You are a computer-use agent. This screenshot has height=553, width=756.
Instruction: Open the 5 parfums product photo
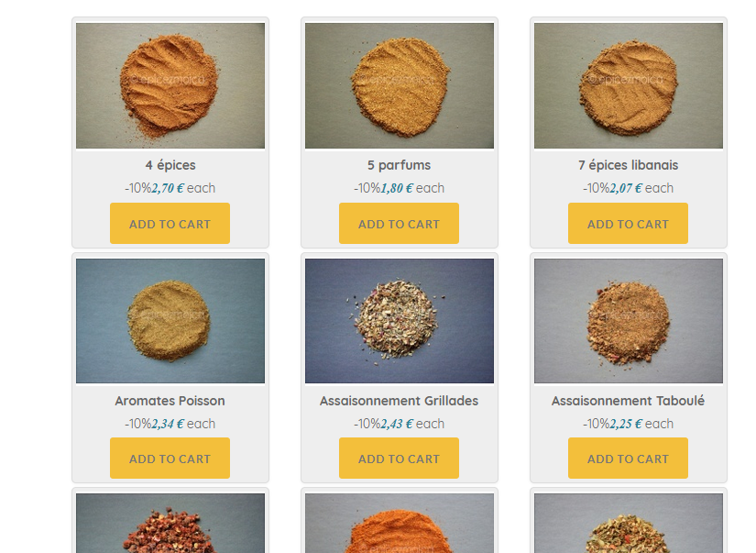[x=400, y=86]
